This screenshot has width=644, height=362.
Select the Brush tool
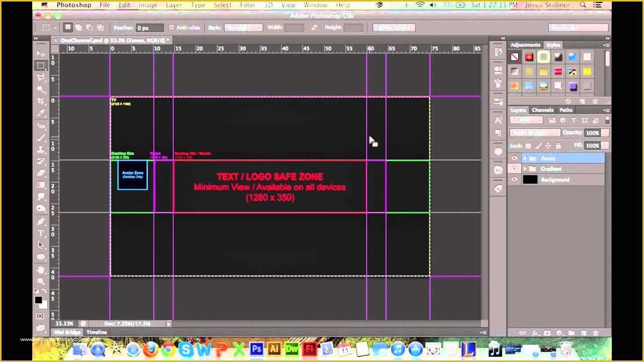tap(41, 138)
